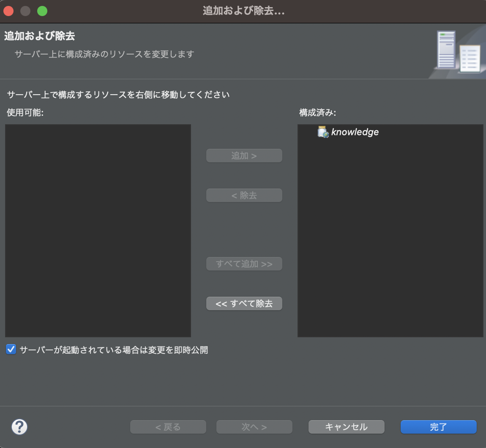Viewport: 486px width, 448px height.
Task: Click the knowledge web module icon
Action: click(322, 132)
